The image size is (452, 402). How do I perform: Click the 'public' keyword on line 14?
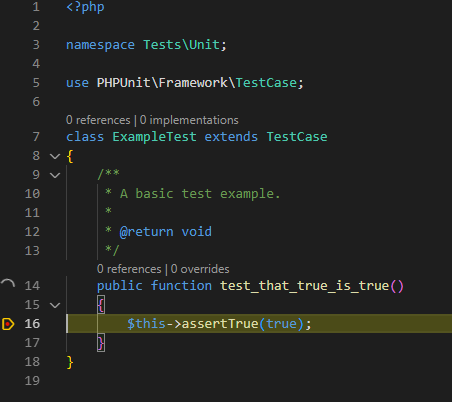pyautogui.click(x=120, y=286)
